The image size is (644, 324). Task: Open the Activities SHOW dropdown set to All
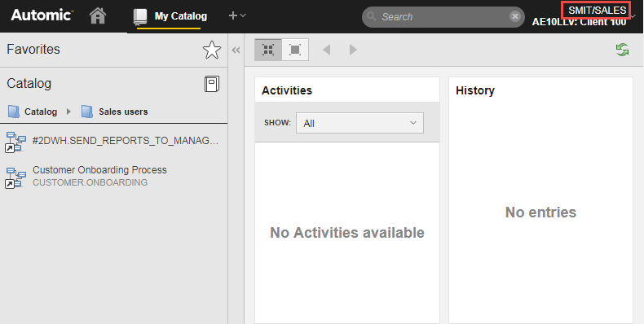click(x=359, y=123)
